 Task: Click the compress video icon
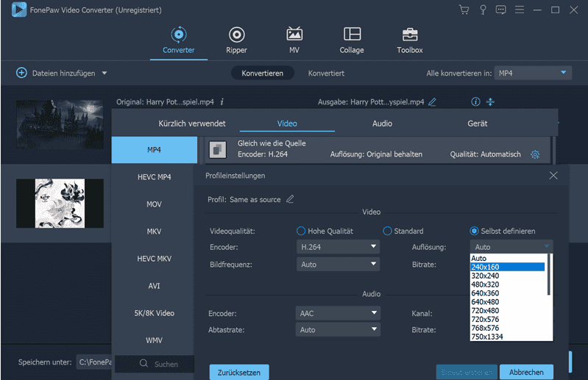491,102
